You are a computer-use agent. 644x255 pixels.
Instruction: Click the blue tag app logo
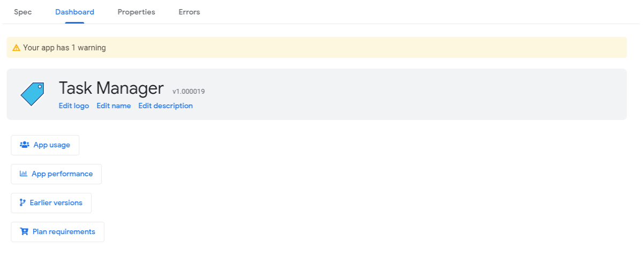click(32, 94)
